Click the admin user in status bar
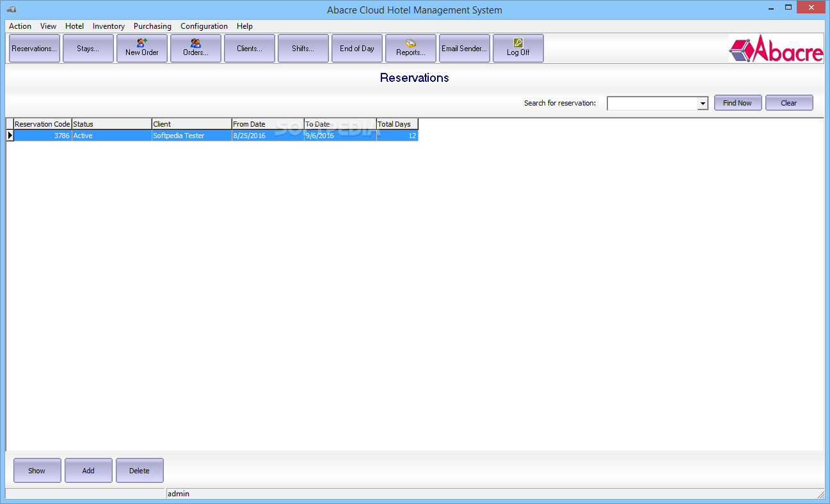This screenshot has width=830, height=504. coord(179,494)
